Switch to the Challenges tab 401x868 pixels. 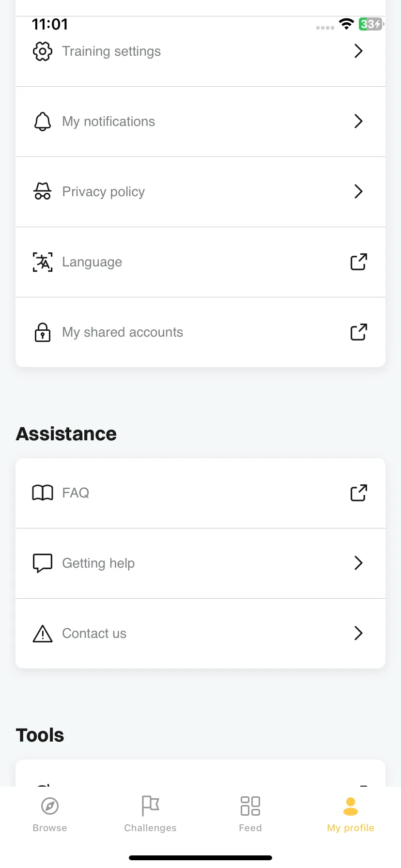tap(150, 814)
